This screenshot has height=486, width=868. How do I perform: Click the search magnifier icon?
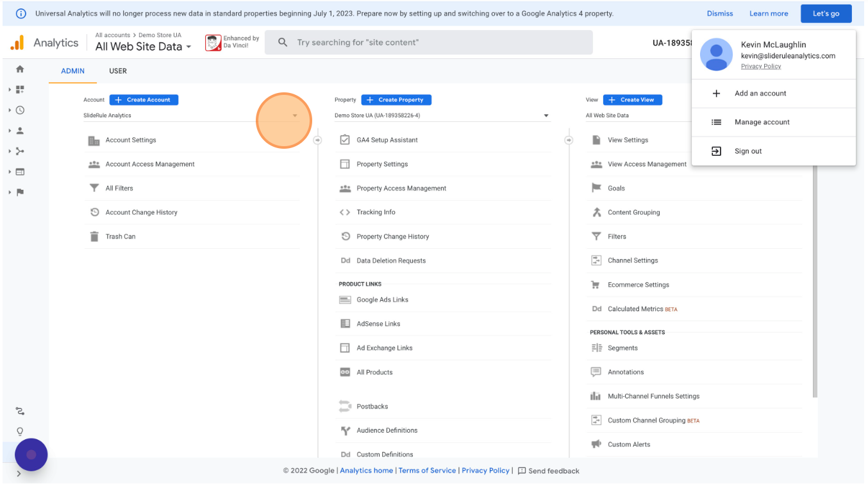[282, 42]
